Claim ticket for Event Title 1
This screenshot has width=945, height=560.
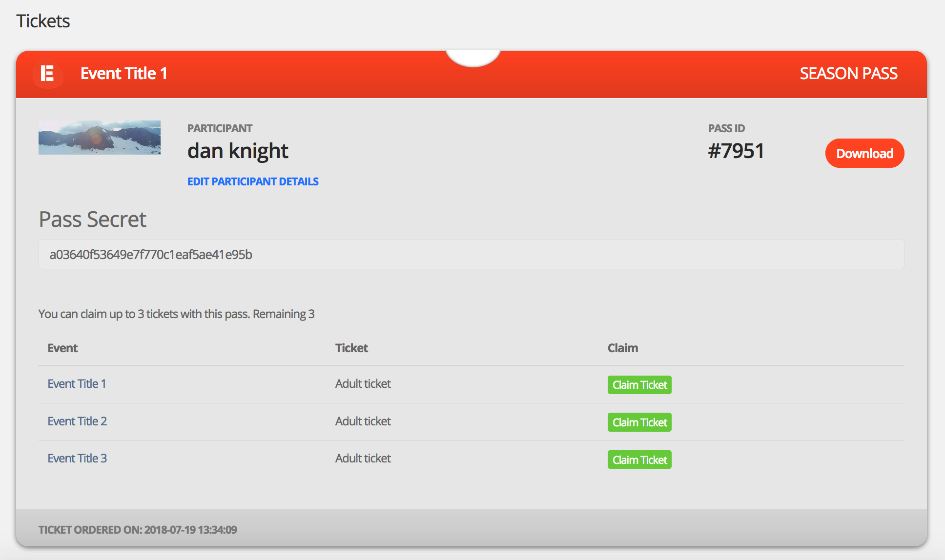[639, 385]
